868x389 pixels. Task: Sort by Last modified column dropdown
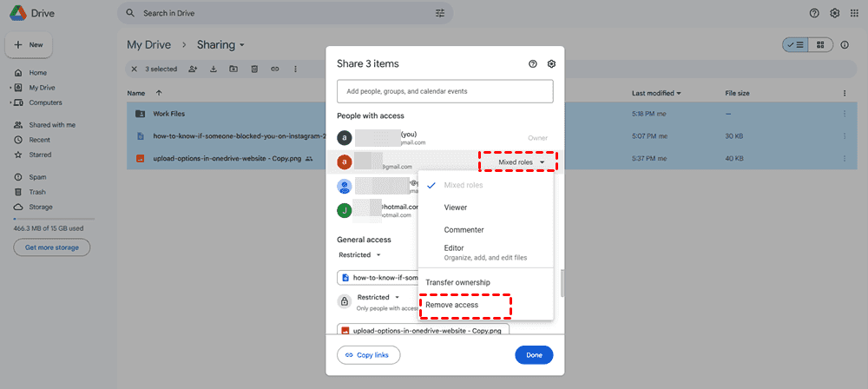coord(656,93)
